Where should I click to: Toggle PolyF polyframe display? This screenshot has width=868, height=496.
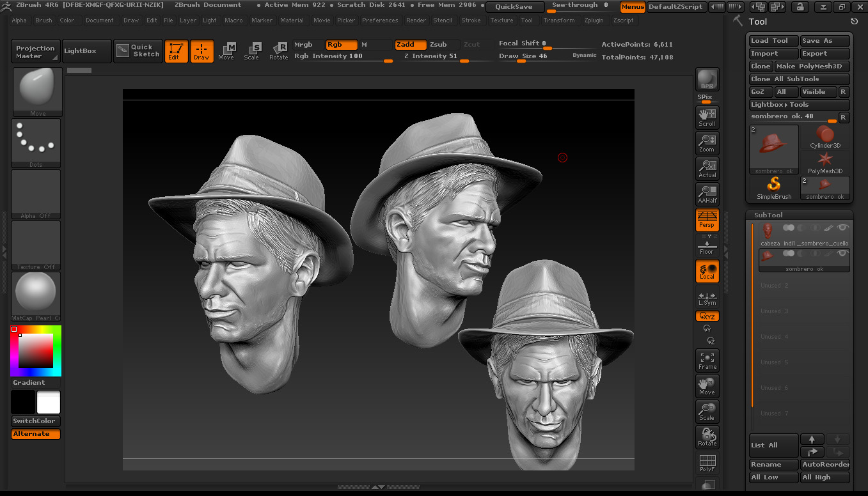point(707,462)
